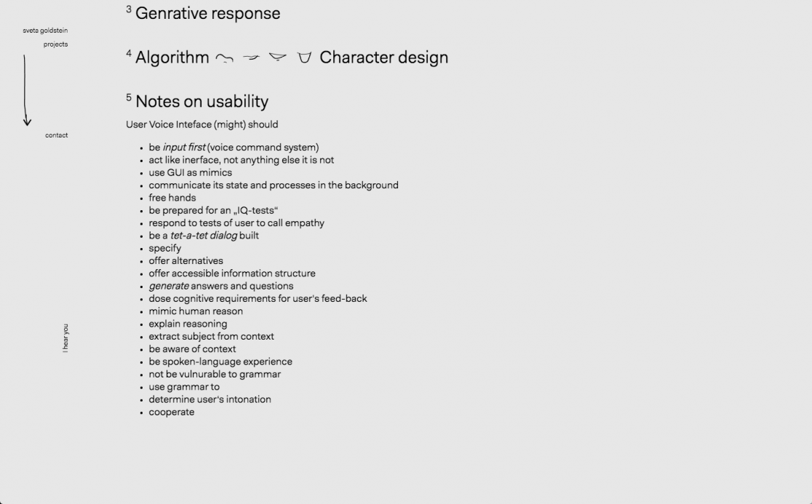Click the "use GUI as mimics" bullet
Screen dimensions: 812x504
click(190, 172)
